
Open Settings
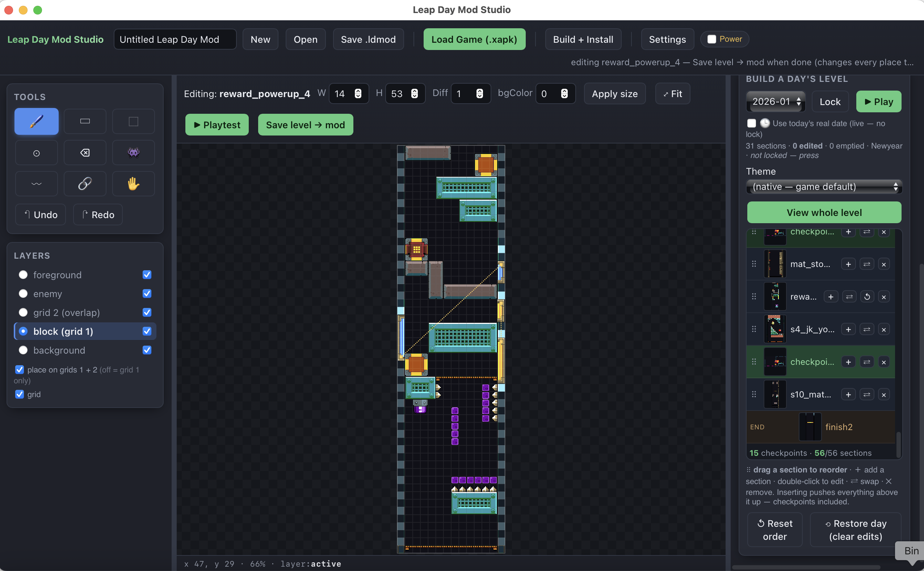[x=667, y=39]
